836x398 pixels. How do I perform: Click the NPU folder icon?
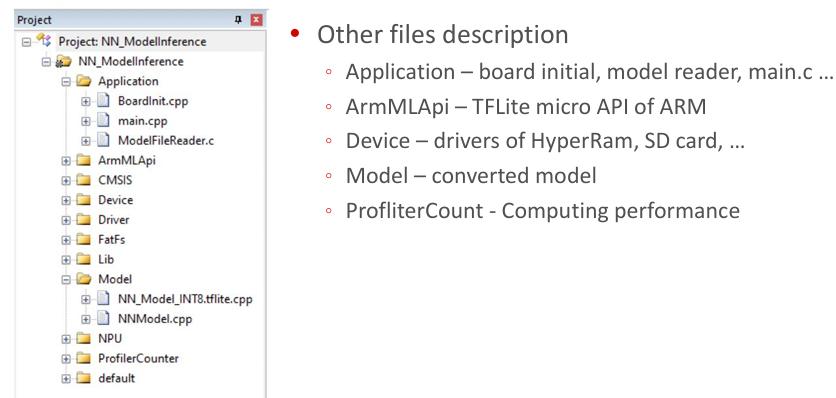click(84, 338)
